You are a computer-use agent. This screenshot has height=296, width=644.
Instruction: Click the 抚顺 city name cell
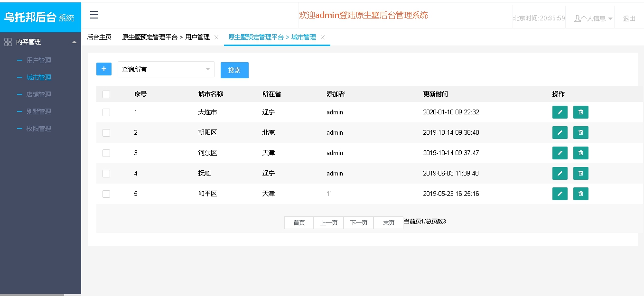[x=205, y=174]
